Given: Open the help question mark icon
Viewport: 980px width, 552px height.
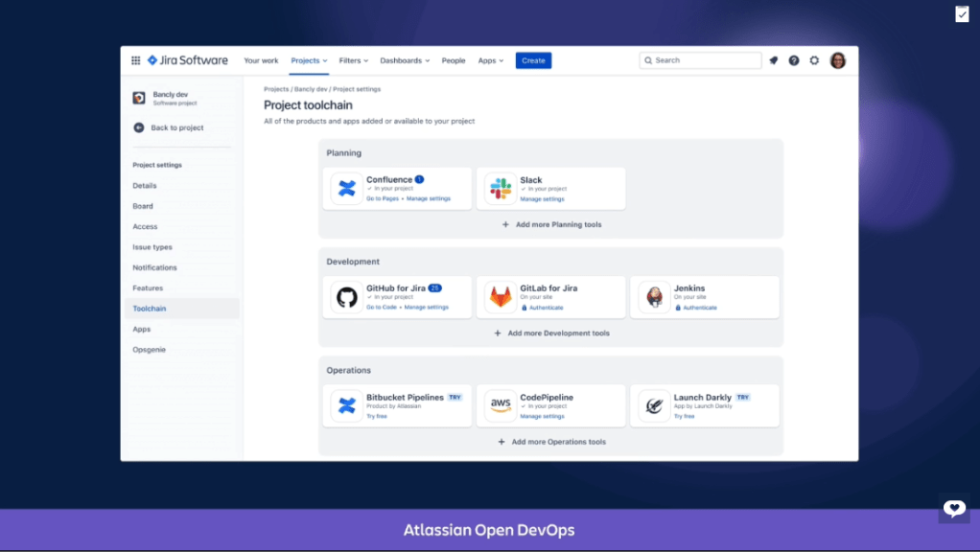Looking at the screenshot, I should click(x=794, y=60).
